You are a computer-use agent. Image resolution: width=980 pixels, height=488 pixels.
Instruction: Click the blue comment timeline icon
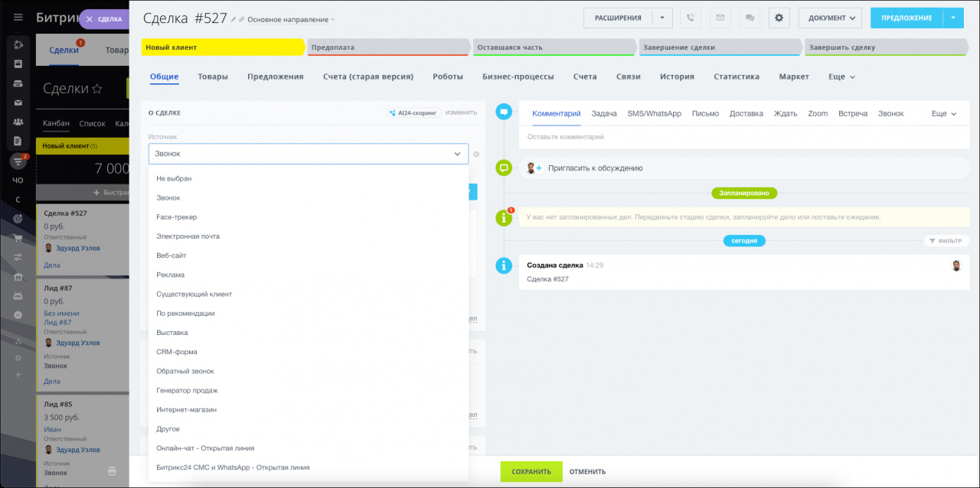tap(504, 112)
